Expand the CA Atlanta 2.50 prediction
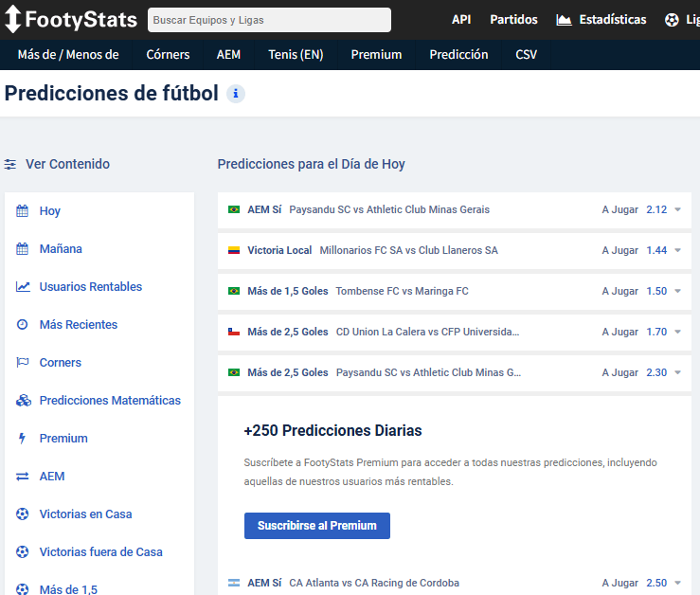The image size is (700, 595). click(677, 583)
